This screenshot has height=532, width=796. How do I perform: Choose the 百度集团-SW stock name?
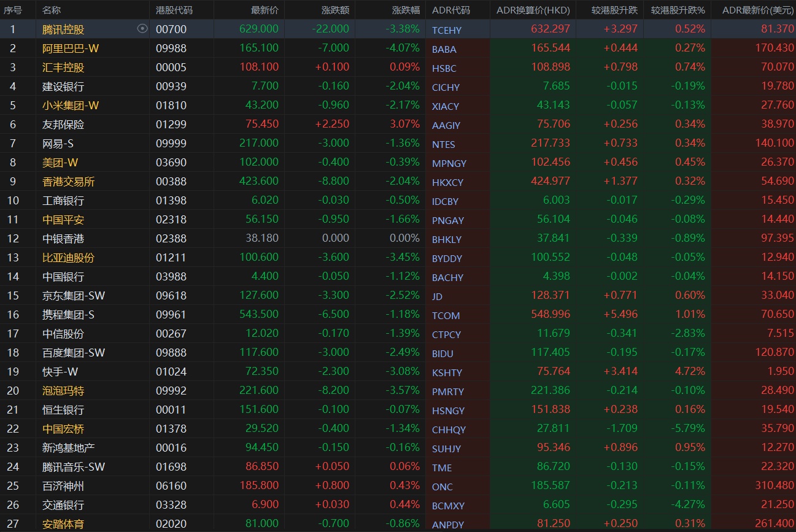(x=74, y=352)
